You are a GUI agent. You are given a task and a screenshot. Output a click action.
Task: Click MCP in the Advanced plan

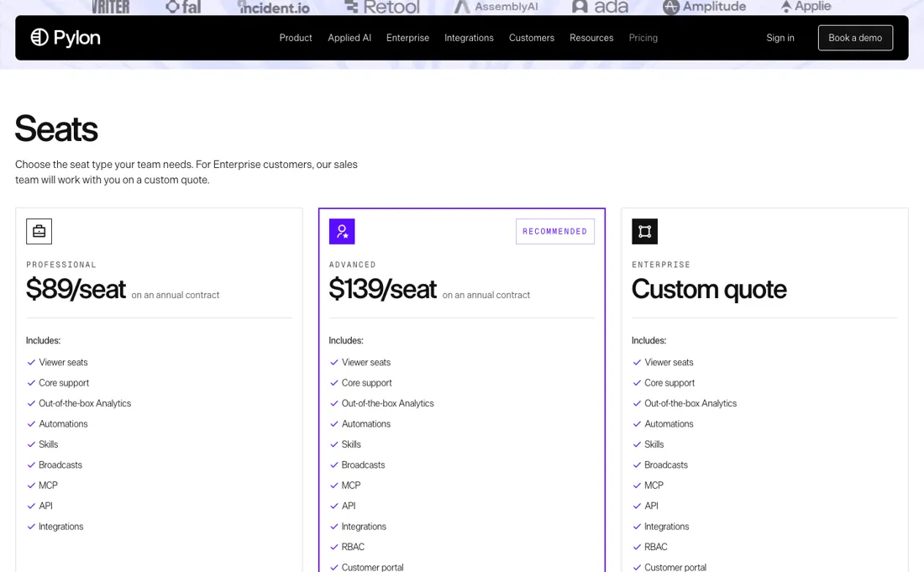tap(351, 486)
